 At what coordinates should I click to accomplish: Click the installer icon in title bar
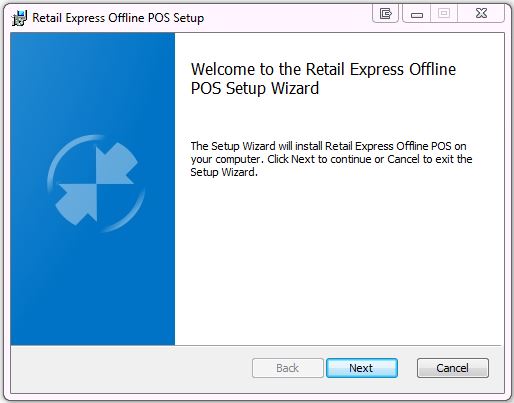pyautogui.click(x=19, y=18)
